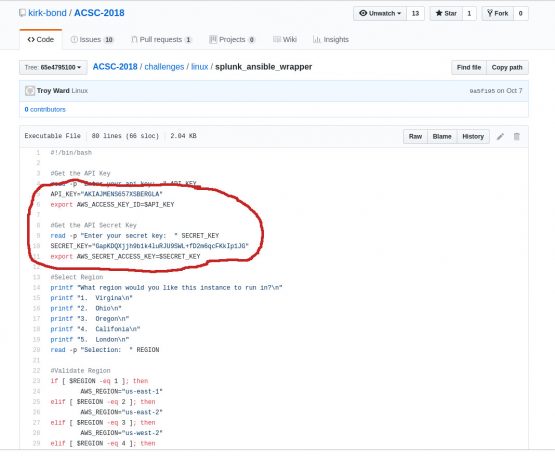Click the watchers count 13

click(x=416, y=13)
